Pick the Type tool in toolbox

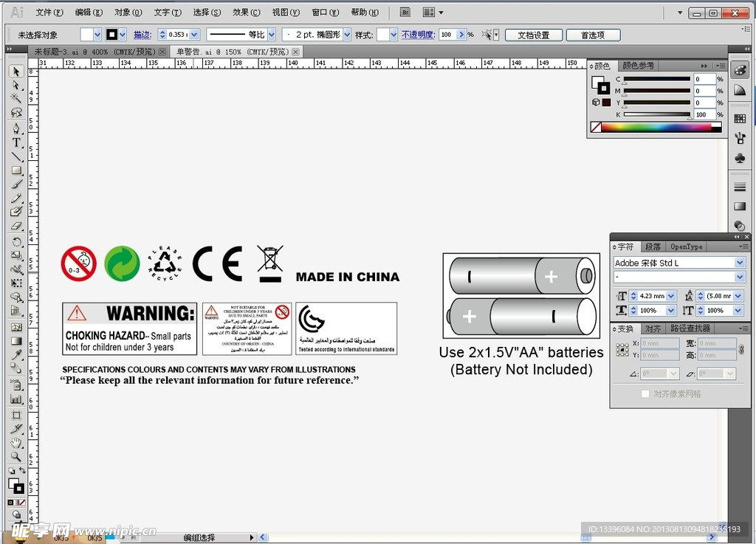(x=16, y=142)
